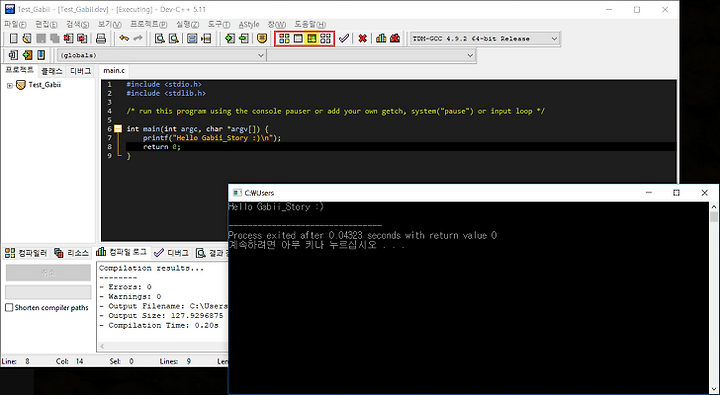Click the New file toolbar icon

(x=14, y=39)
